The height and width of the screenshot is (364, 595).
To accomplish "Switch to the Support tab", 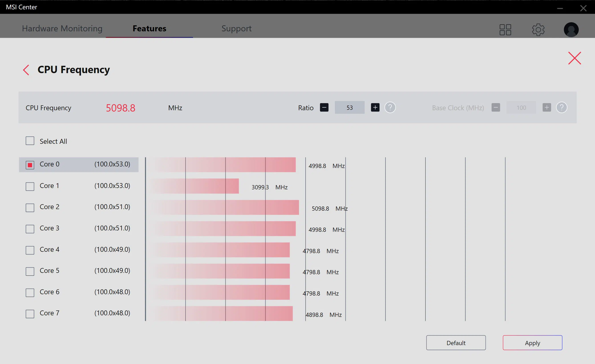I will (x=236, y=28).
